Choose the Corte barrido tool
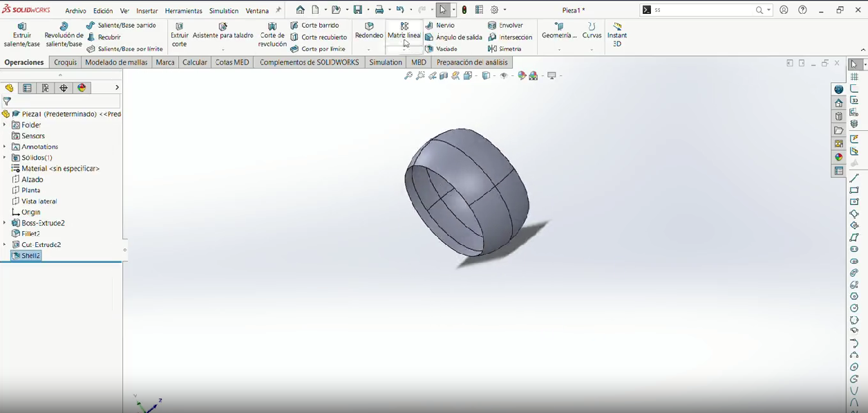Screen dimensions: 868x413 314,26
